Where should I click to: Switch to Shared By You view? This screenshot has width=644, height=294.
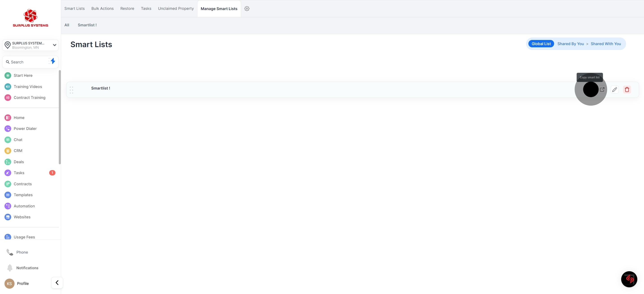coord(570,44)
